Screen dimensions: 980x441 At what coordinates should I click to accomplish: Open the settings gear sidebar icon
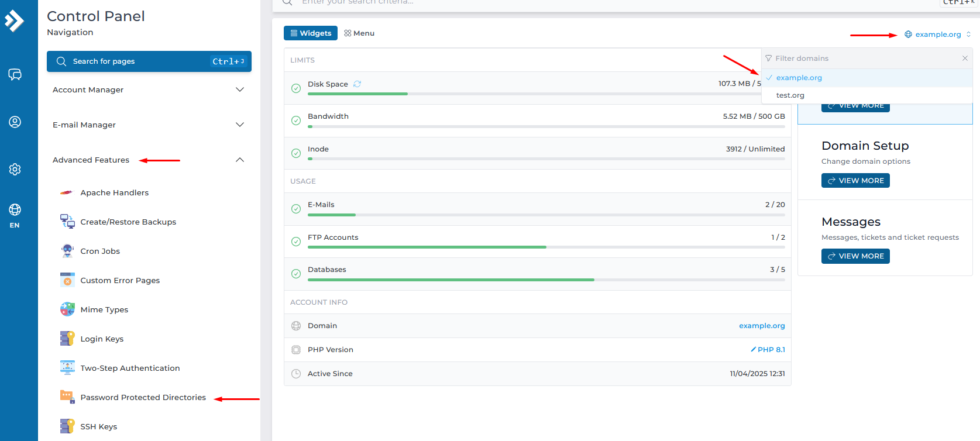tap(15, 169)
